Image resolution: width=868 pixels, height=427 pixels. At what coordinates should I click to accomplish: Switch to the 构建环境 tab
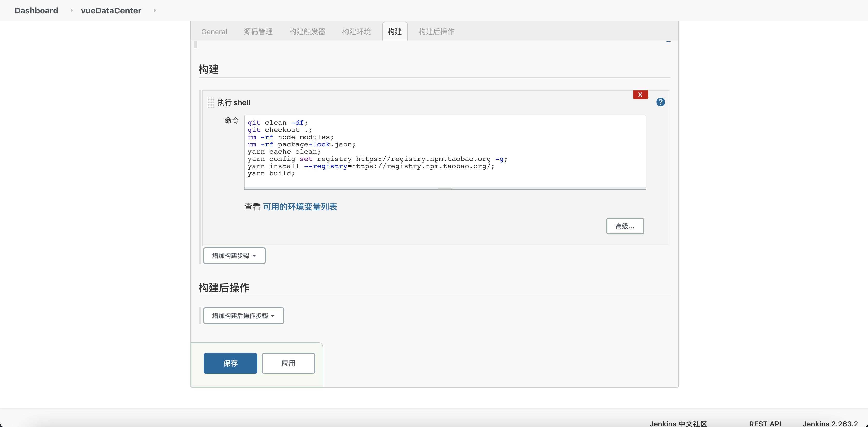(x=356, y=32)
